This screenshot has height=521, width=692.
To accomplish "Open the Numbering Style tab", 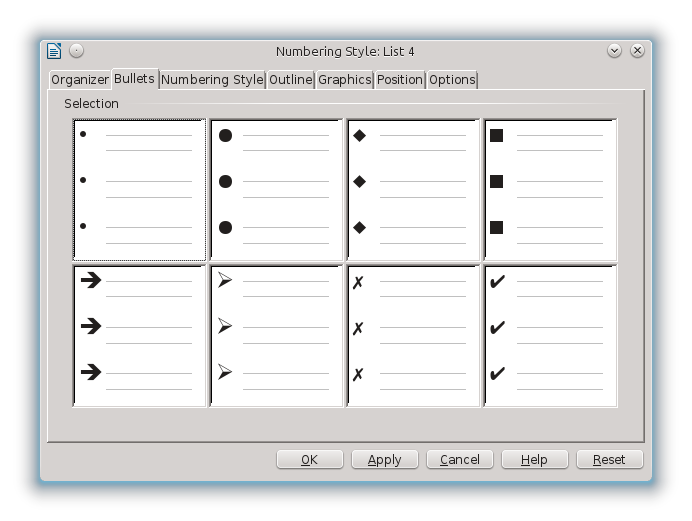I will click(212, 80).
